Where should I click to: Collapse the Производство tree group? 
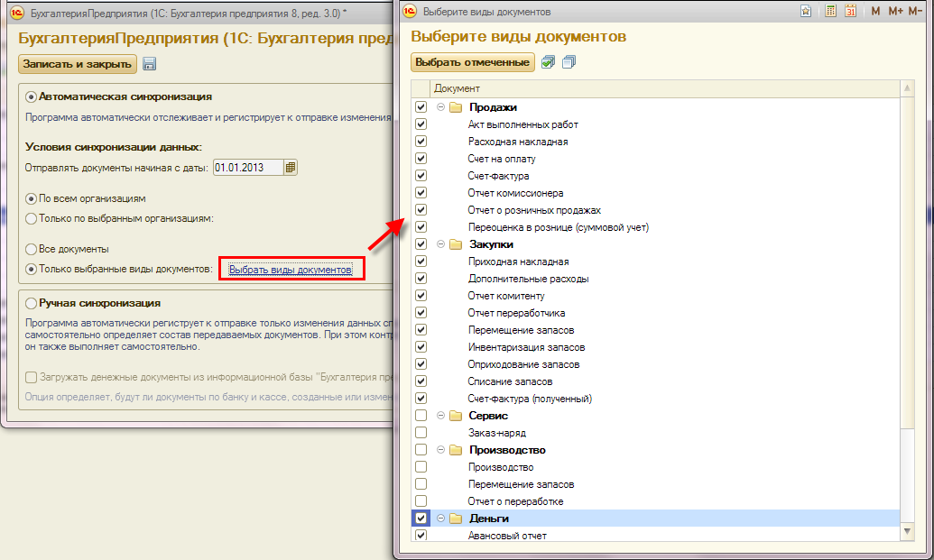(440, 451)
